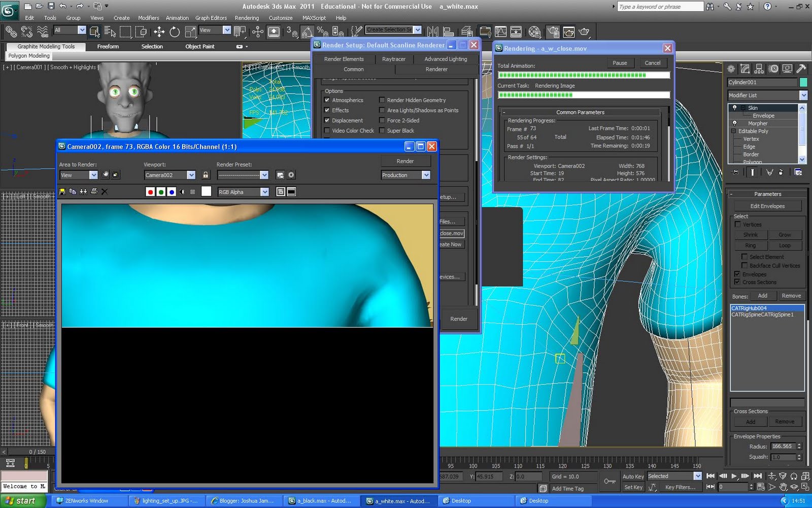Uncheck the Effects render option
812x508 pixels.
pos(327,110)
